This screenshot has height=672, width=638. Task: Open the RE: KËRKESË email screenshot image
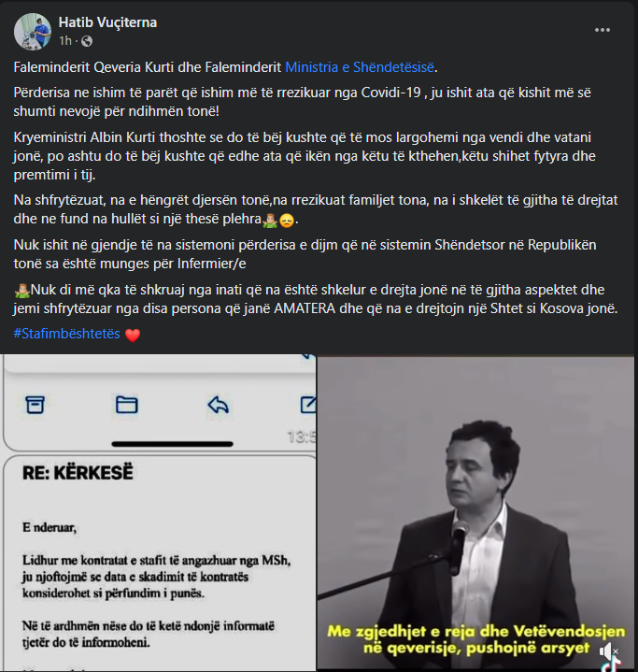(x=159, y=513)
